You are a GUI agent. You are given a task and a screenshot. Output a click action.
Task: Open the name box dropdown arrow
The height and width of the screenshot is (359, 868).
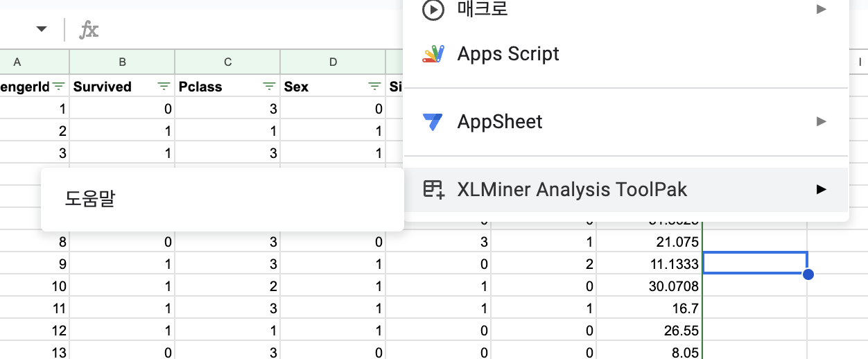click(42, 29)
